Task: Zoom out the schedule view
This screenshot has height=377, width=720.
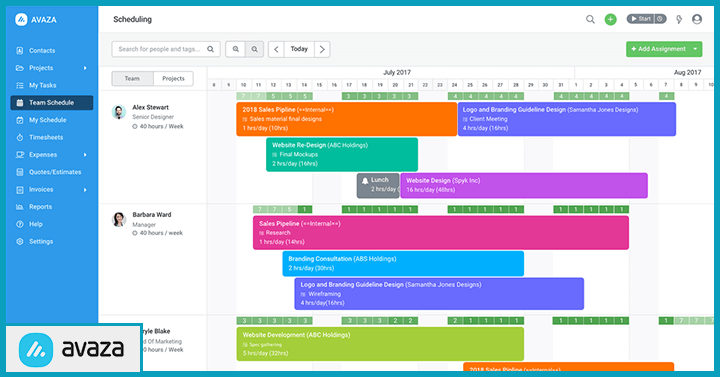Action: (254, 49)
